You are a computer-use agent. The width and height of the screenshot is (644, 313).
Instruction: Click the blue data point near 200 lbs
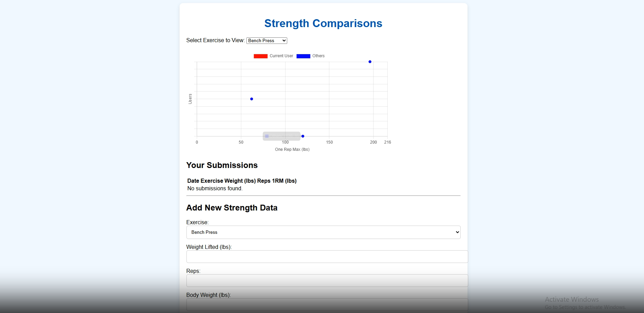370,62
